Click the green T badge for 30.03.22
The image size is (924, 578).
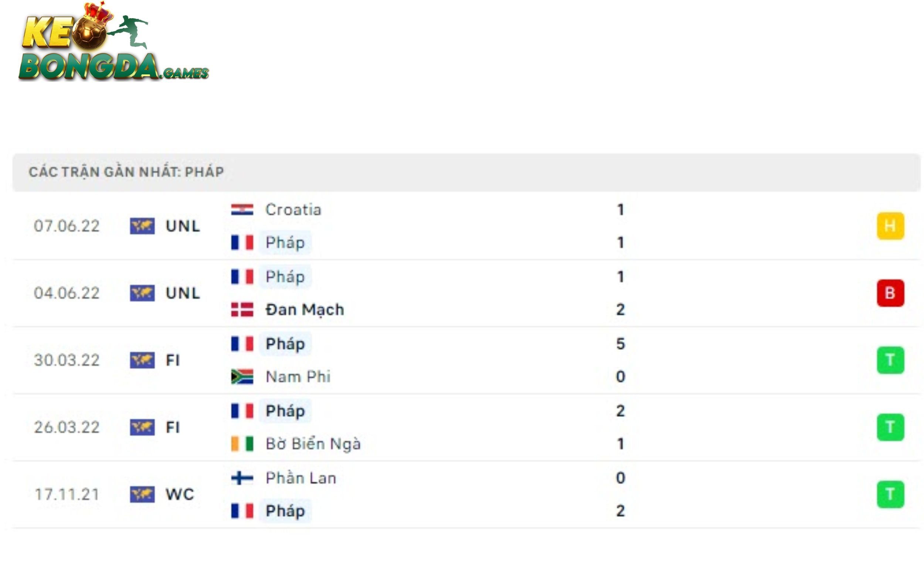pos(890,360)
